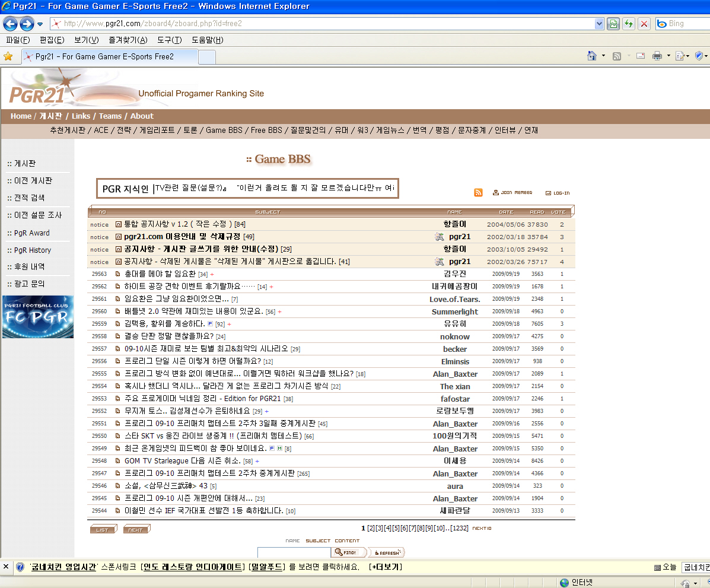Click the NEXT button below the table
The image size is (710, 588).
pos(136,529)
